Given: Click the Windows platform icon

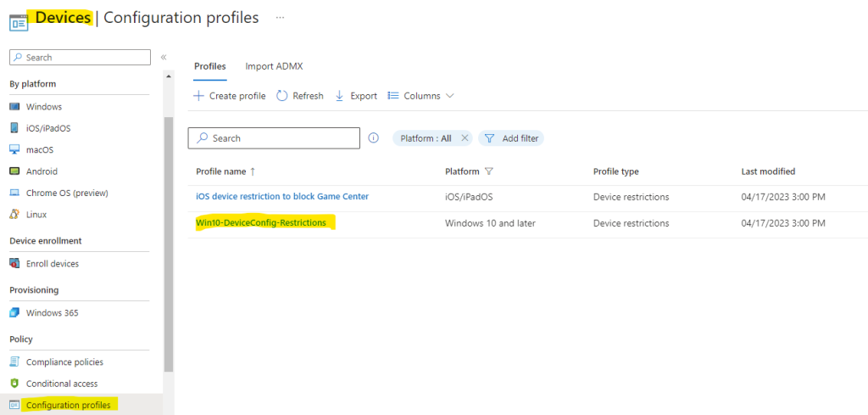Looking at the screenshot, I should (x=15, y=106).
